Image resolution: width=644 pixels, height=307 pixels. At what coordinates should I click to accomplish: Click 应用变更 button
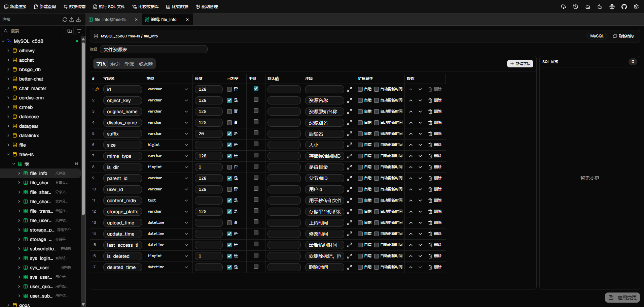(x=622, y=298)
